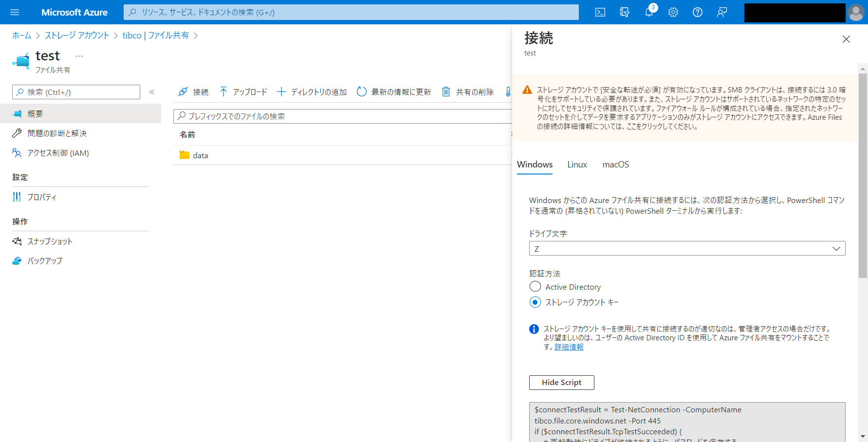
Task: Focus the prefix file search field
Action: (343, 116)
